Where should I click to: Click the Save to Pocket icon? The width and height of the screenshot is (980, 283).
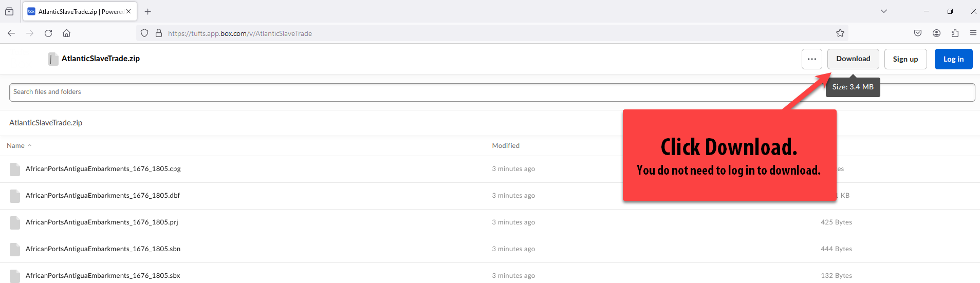[918, 33]
